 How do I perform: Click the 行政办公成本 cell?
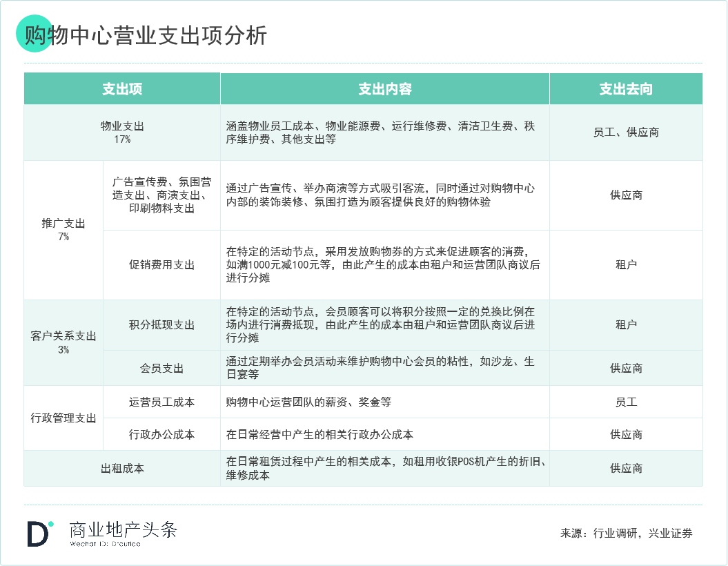[x=161, y=434]
